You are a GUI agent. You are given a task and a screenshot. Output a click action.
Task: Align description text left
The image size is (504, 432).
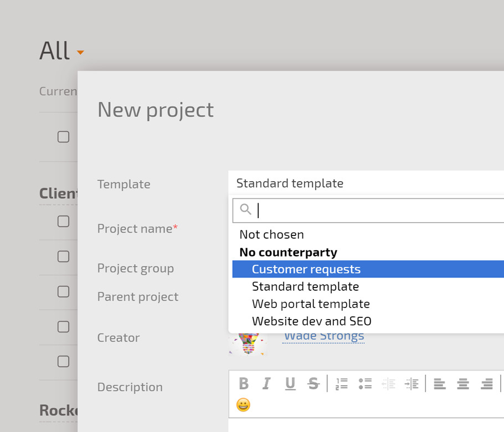point(440,383)
